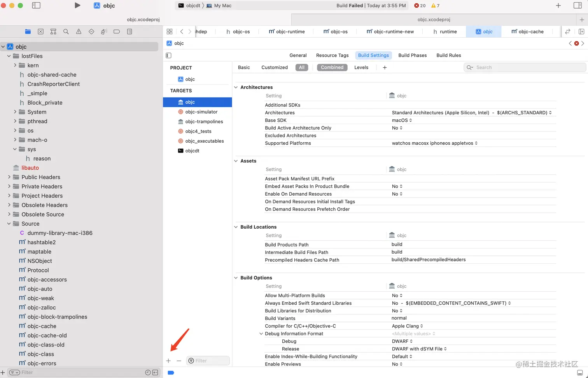Open the related items grid menu
588x378 pixels.
[x=170, y=31]
